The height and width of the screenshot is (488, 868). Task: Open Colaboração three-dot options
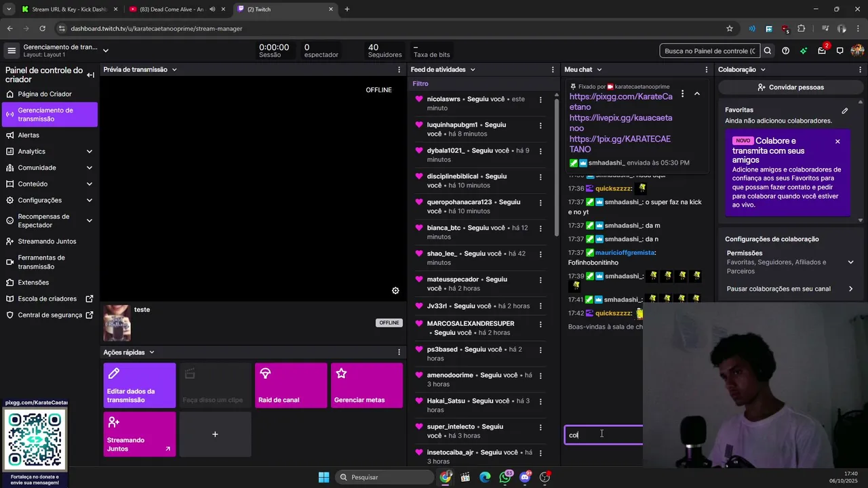pyautogui.click(x=861, y=70)
